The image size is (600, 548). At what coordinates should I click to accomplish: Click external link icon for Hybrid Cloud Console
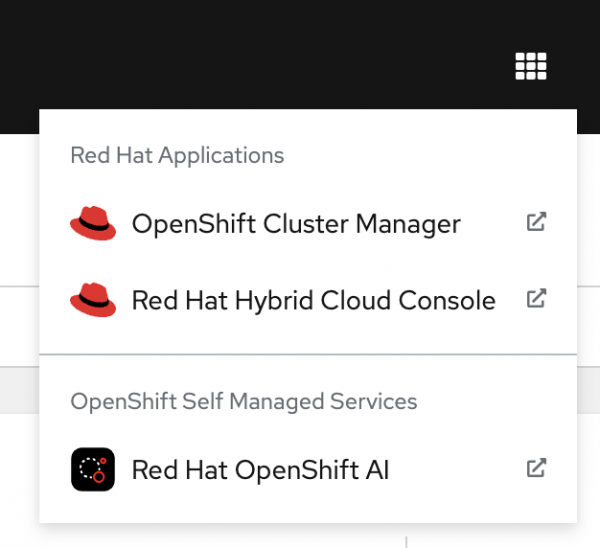click(x=536, y=299)
